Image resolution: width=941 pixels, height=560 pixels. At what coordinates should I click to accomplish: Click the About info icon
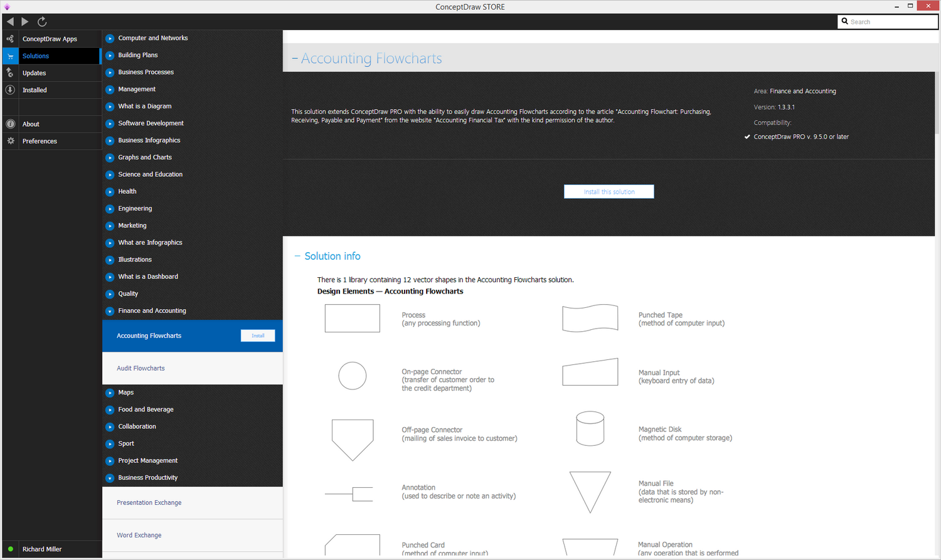tap(10, 124)
